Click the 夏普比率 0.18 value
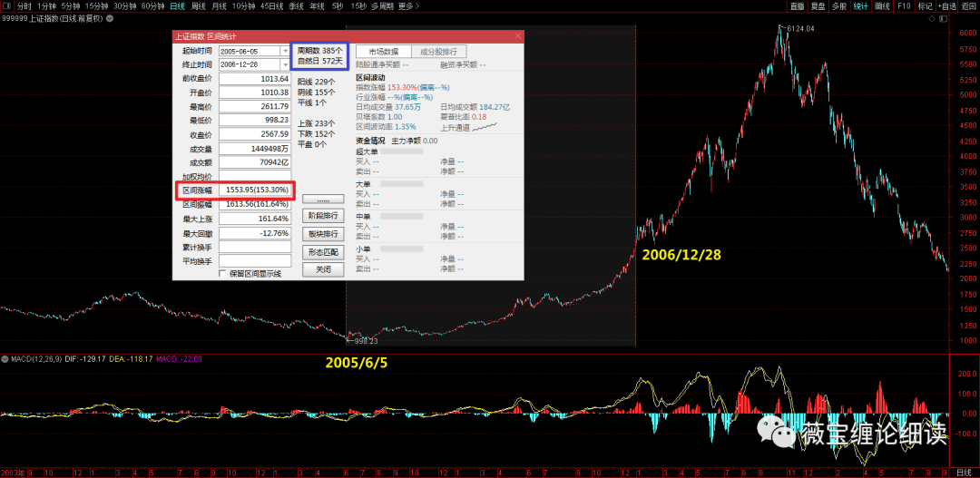 point(480,117)
